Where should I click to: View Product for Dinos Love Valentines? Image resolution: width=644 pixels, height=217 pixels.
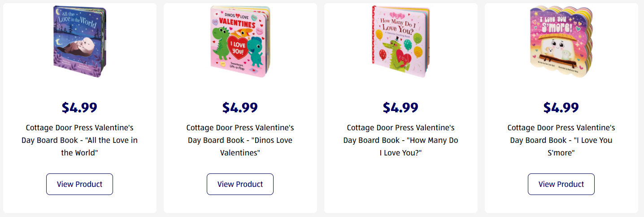(x=240, y=184)
